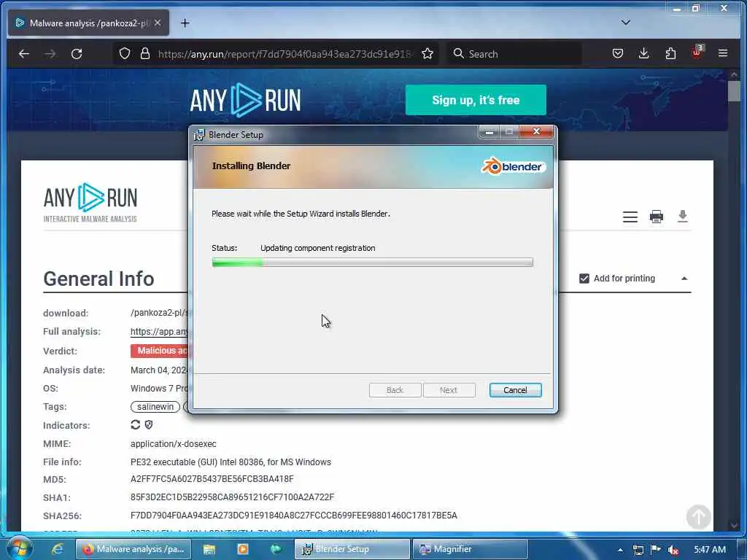Select the MD5 hash value text
Screen dimensions: 747x560
212,479
